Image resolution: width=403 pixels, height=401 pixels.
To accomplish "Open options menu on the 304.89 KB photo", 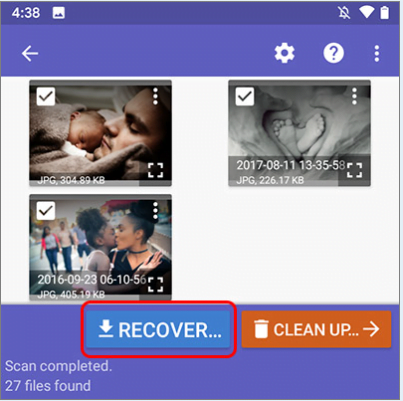I will [155, 96].
